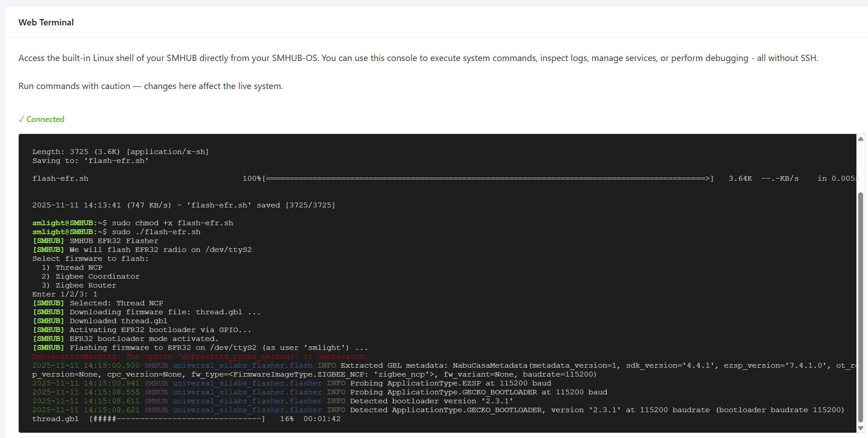Click the Web Terminal heading

(x=46, y=22)
